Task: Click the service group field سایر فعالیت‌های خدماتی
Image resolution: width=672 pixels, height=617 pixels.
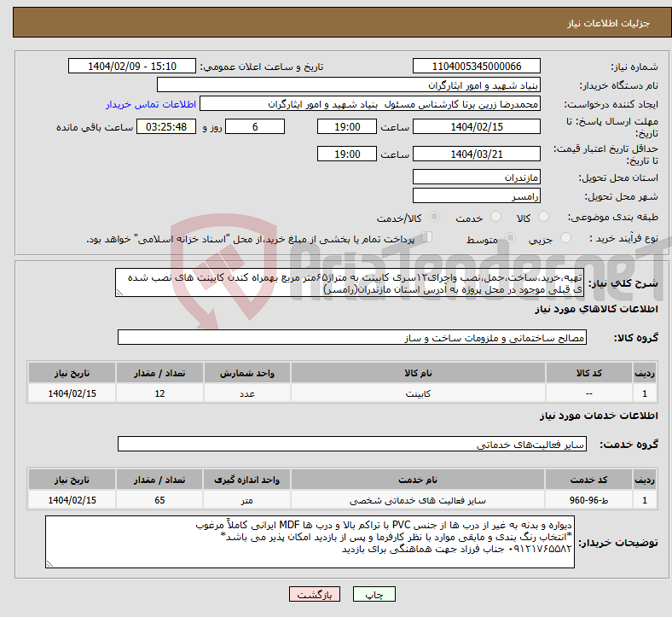Action: 352,445
